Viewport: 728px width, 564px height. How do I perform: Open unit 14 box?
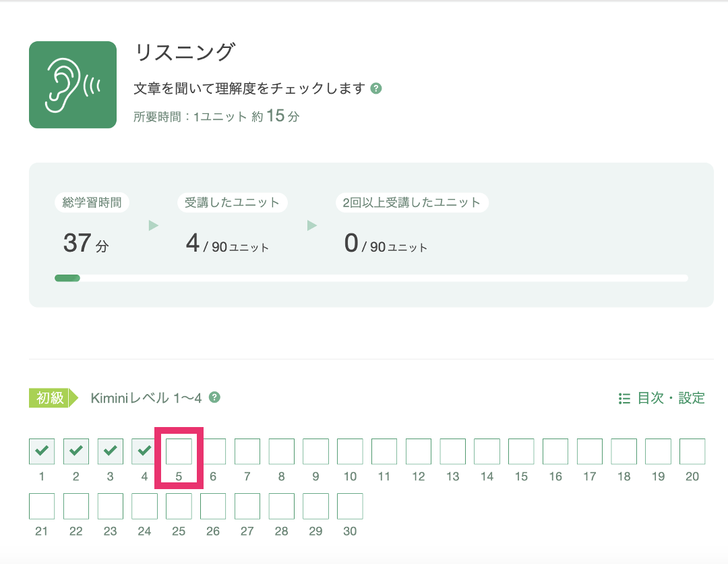point(487,451)
